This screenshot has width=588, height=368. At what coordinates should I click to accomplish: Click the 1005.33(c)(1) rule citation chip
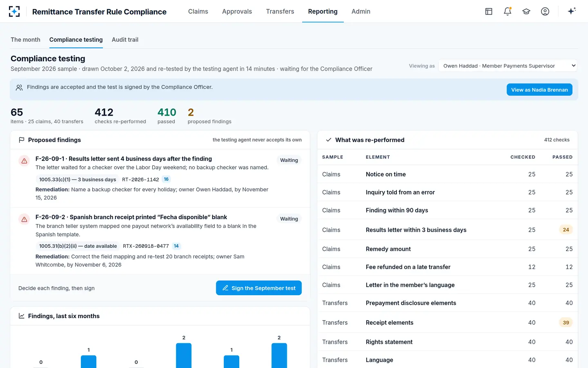[78, 180]
